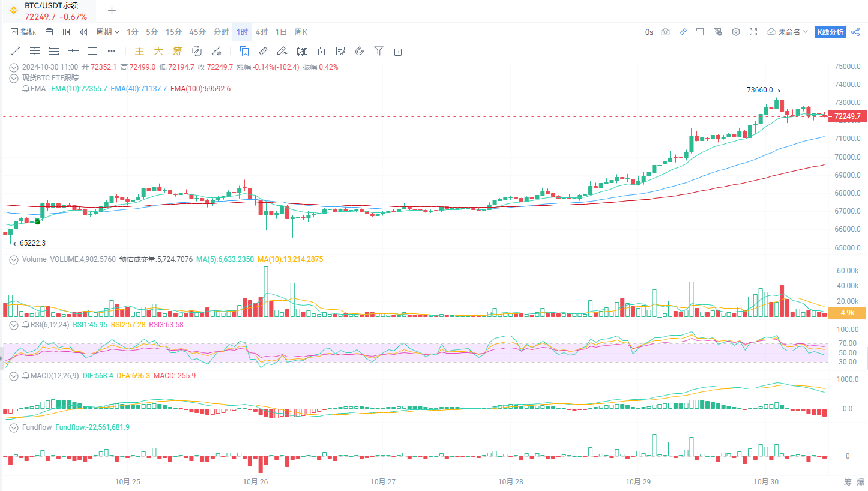Select the horizontal channel lines tool

(35, 51)
